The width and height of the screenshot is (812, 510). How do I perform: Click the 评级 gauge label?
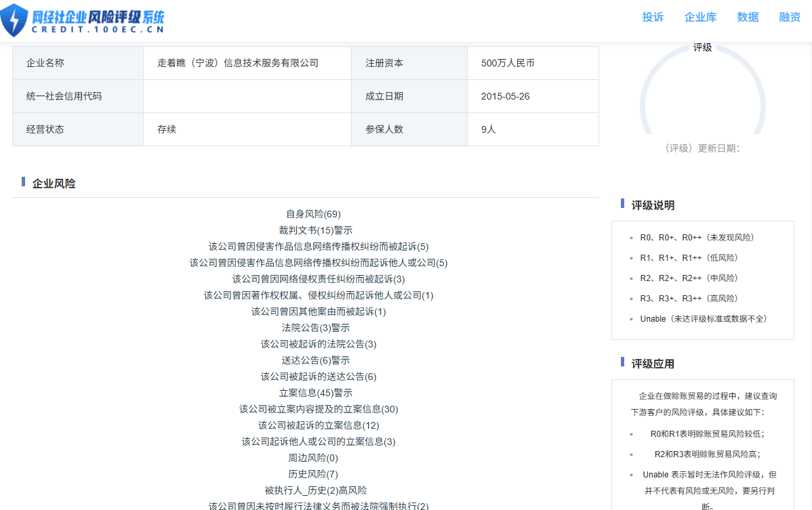(702, 47)
